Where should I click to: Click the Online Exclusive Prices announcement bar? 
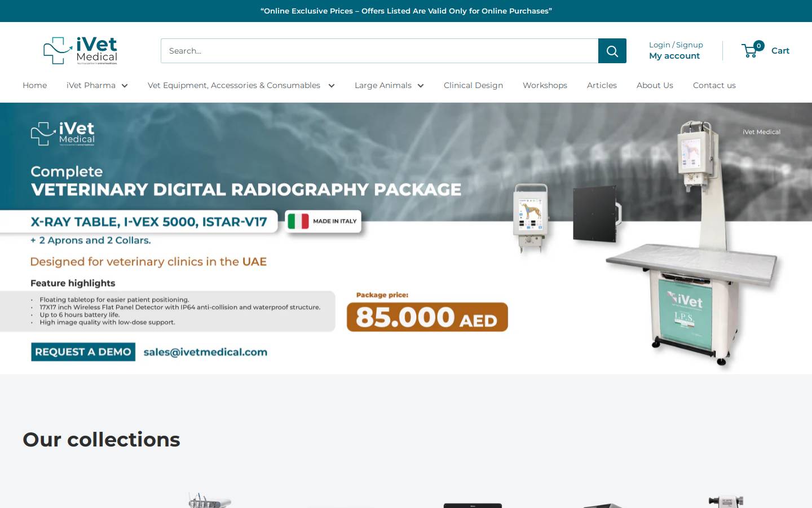(406, 11)
